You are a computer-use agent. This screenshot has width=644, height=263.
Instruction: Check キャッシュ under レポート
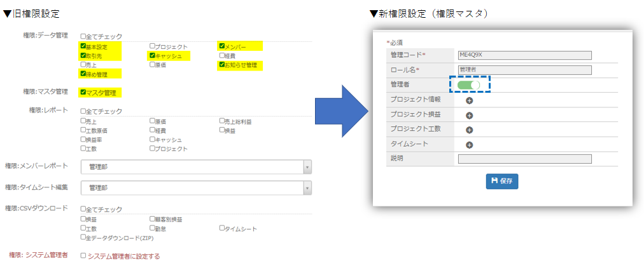coord(152,140)
